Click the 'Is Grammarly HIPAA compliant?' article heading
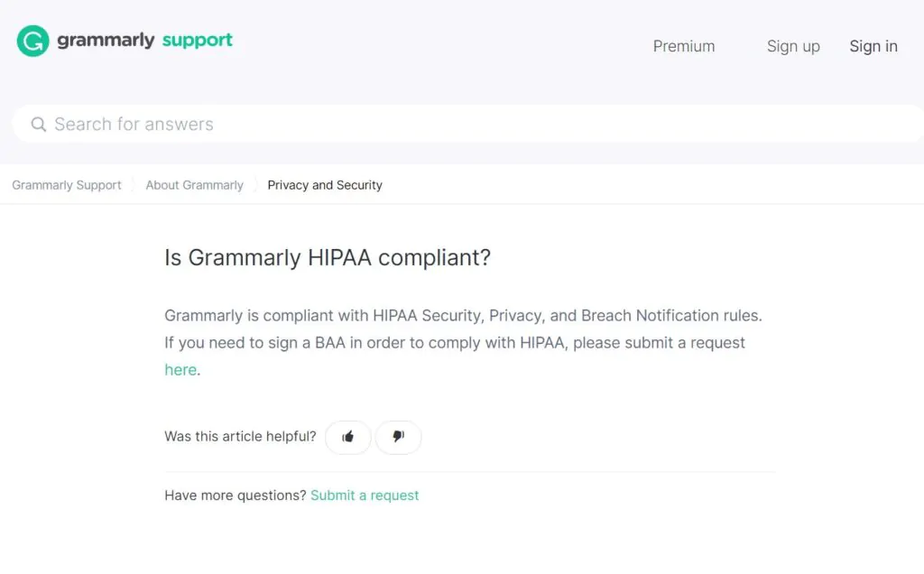 (x=327, y=258)
